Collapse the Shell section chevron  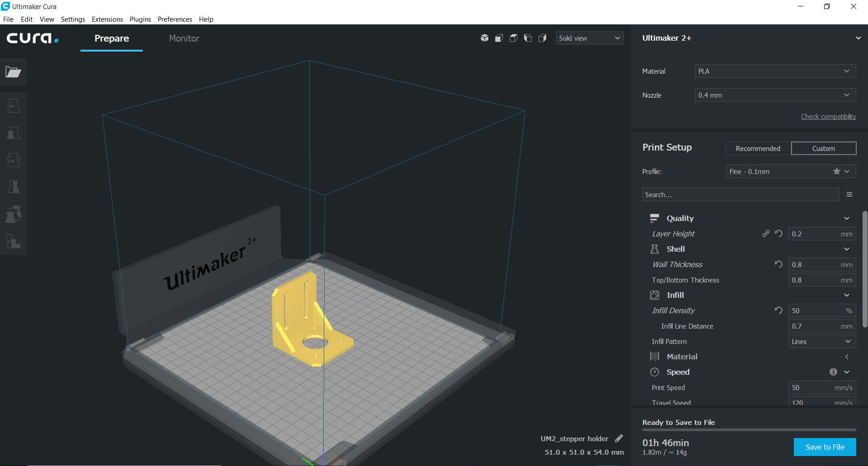pyautogui.click(x=847, y=249)
